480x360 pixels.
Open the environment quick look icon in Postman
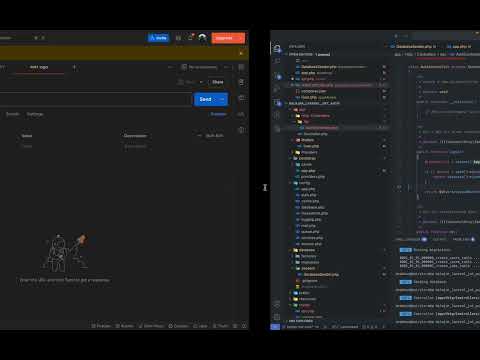pos(241,67)
